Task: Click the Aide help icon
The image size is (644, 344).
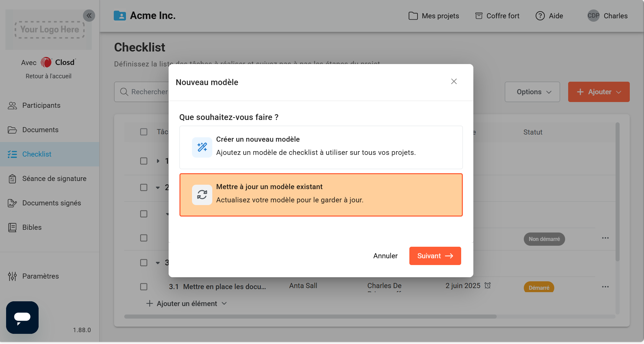Action: click(540, 16)
